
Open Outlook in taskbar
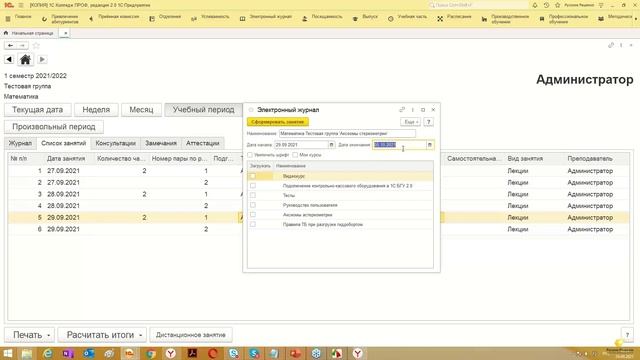click(89, 353)
